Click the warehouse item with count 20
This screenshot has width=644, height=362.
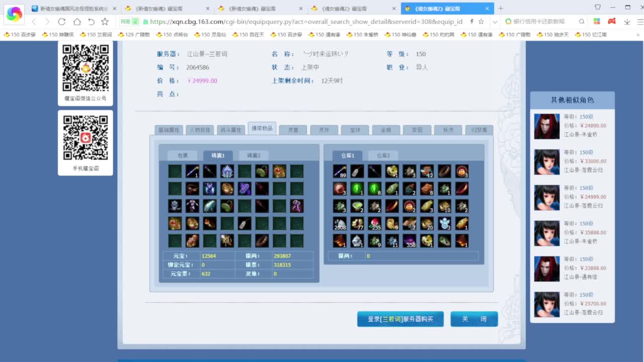tap(427, 224)
